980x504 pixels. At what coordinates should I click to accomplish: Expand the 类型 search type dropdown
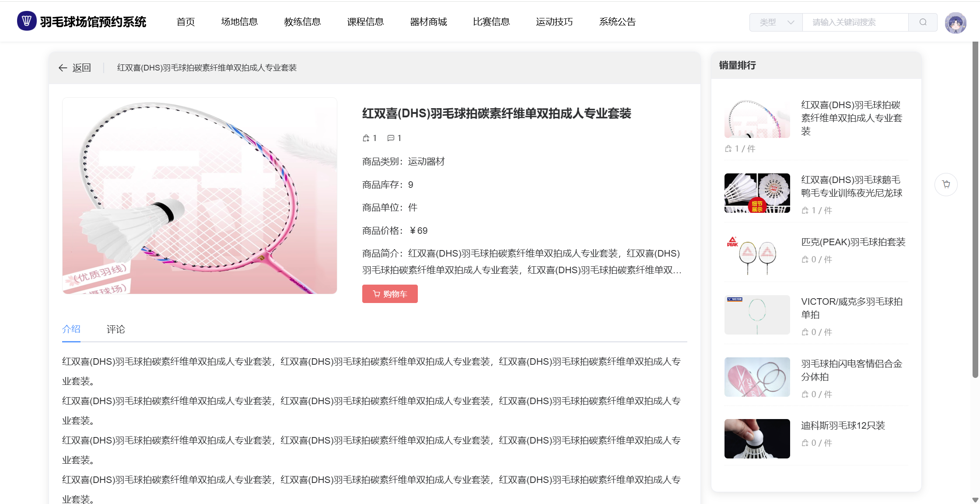(x=776, y=22)
